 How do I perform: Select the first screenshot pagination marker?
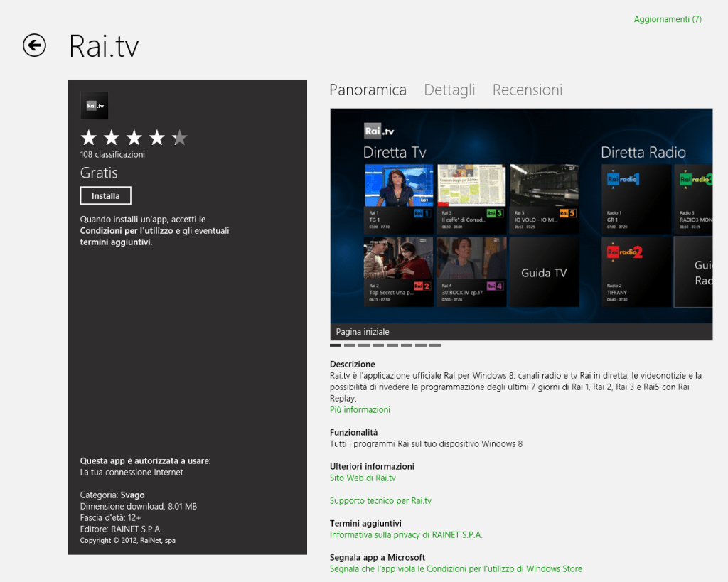tap(336, 345)
